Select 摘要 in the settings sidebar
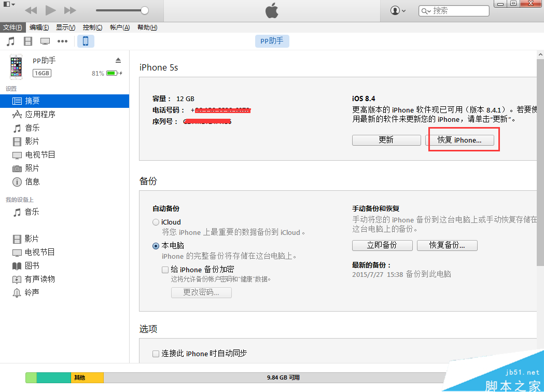Image resolution: width=544 pixels, height=392 pixels. click(64, 101)
